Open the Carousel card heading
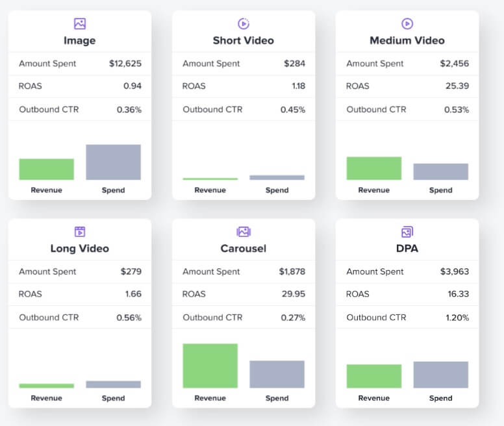 click(x=244, y=248)
